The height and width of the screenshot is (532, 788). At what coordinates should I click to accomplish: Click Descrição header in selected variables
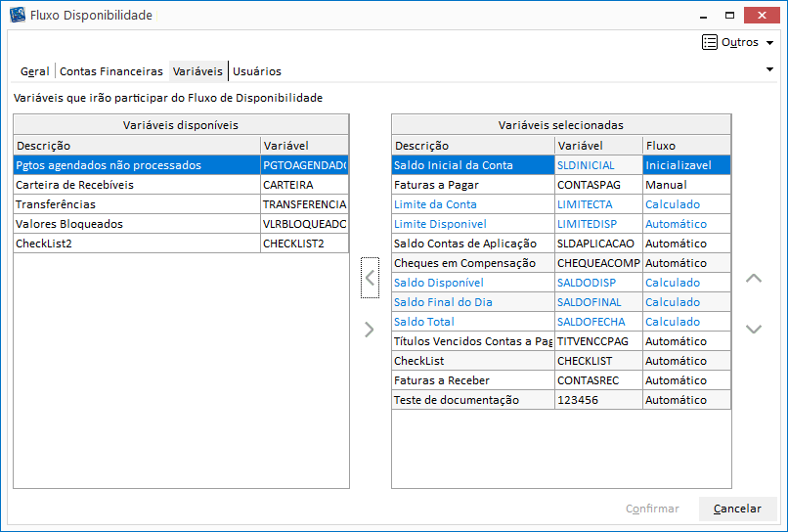point(473,146)
